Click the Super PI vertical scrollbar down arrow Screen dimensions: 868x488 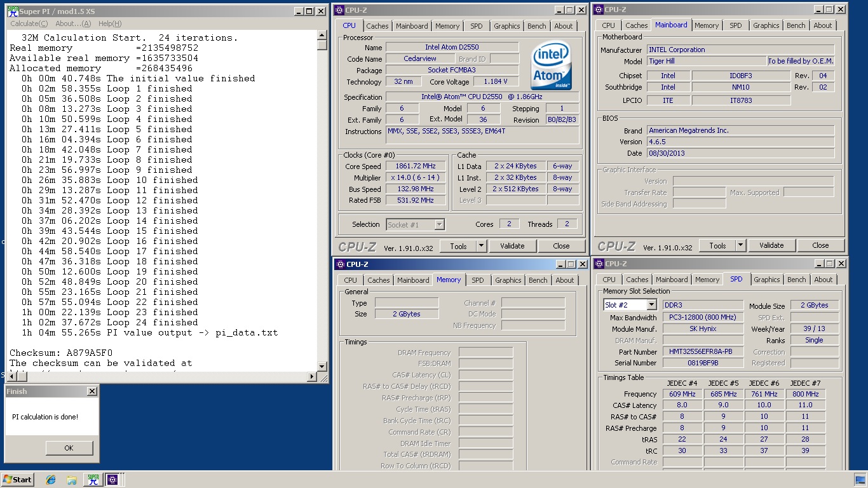tap(322, 367)
